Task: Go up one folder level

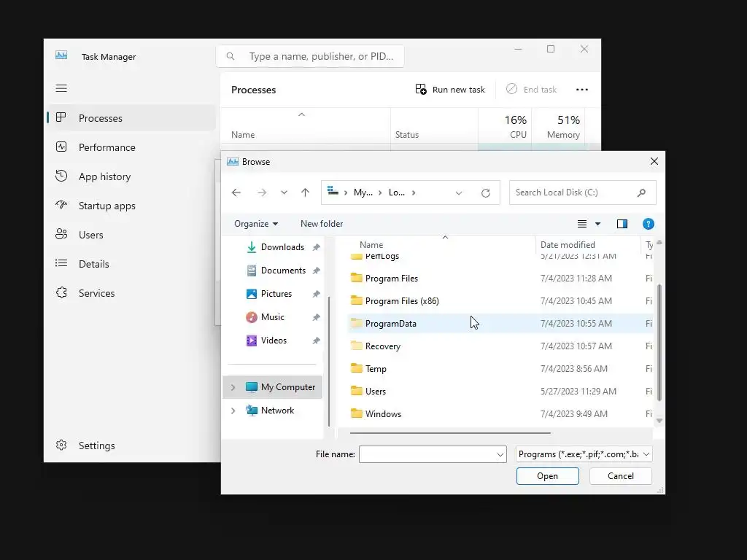Action: tap(306, 192)
